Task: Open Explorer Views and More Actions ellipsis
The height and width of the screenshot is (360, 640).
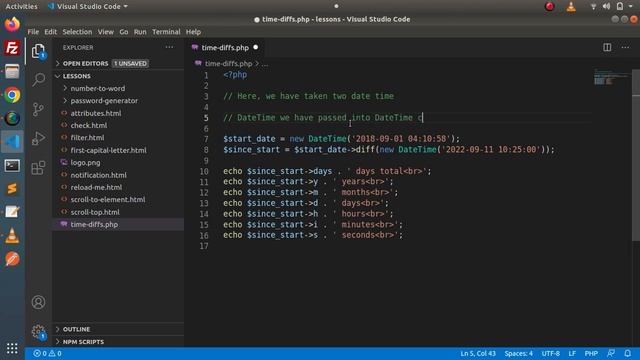Action: click(169, 47)
